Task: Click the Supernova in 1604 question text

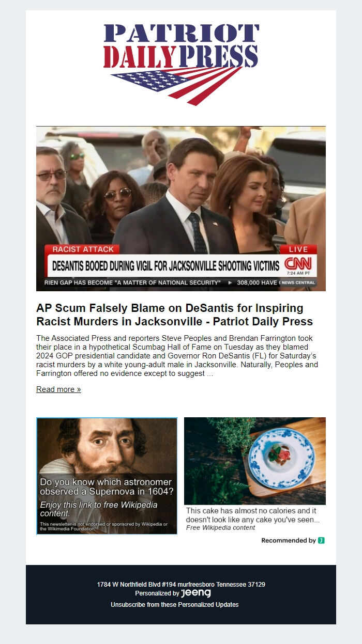Action: coord(107,486)
